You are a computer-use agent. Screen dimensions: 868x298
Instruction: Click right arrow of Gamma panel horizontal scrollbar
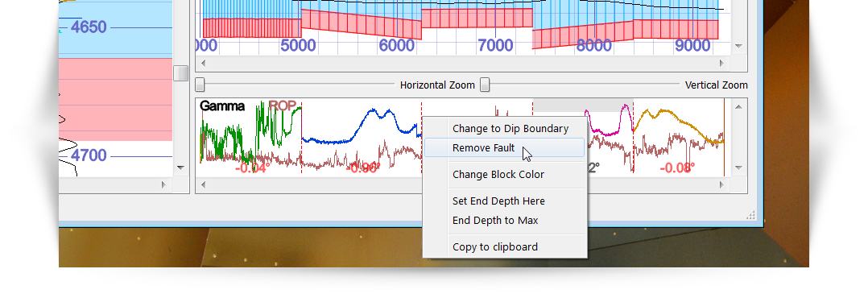click(722, 184)
